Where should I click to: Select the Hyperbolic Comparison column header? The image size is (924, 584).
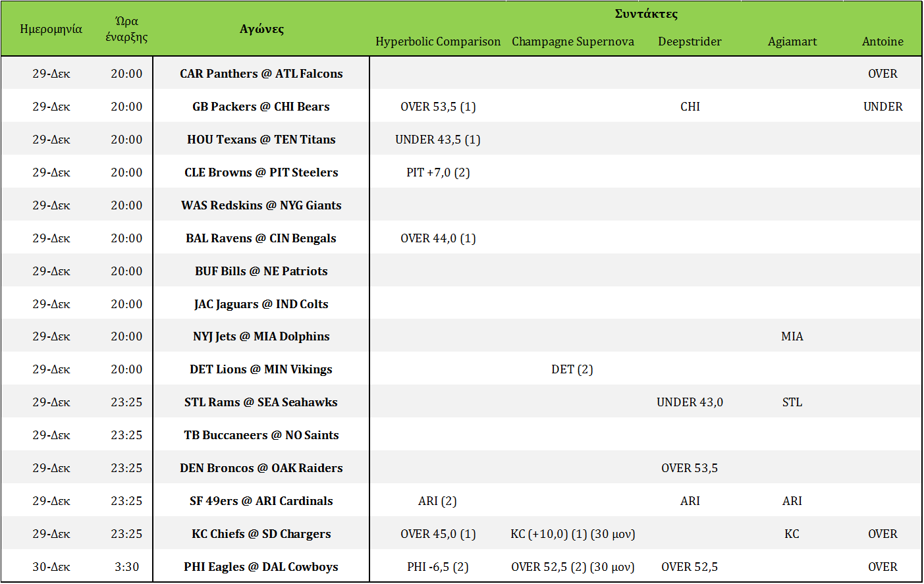point(438,41)
